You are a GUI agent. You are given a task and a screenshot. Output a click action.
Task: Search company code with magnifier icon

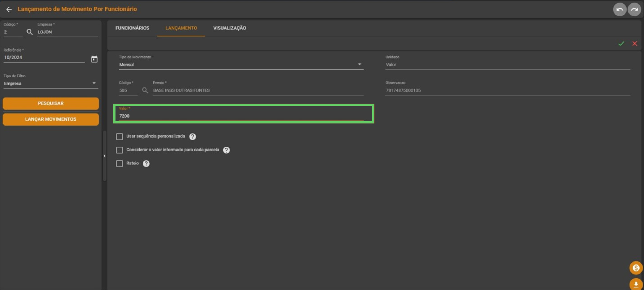point(30,32)
